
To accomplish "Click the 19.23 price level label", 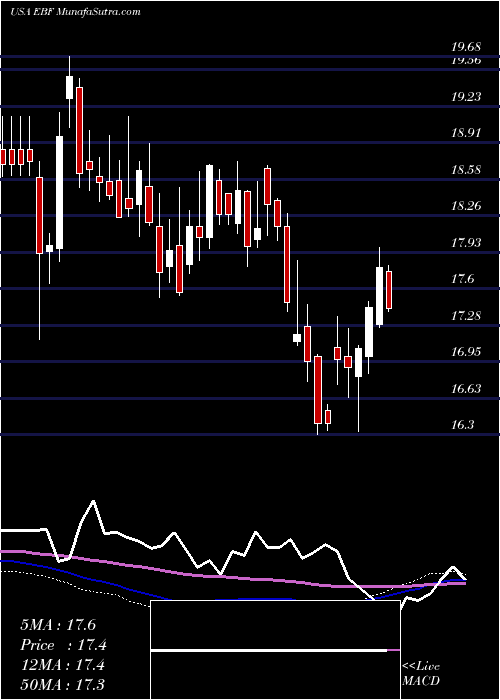I will click(x=466, y=96).
